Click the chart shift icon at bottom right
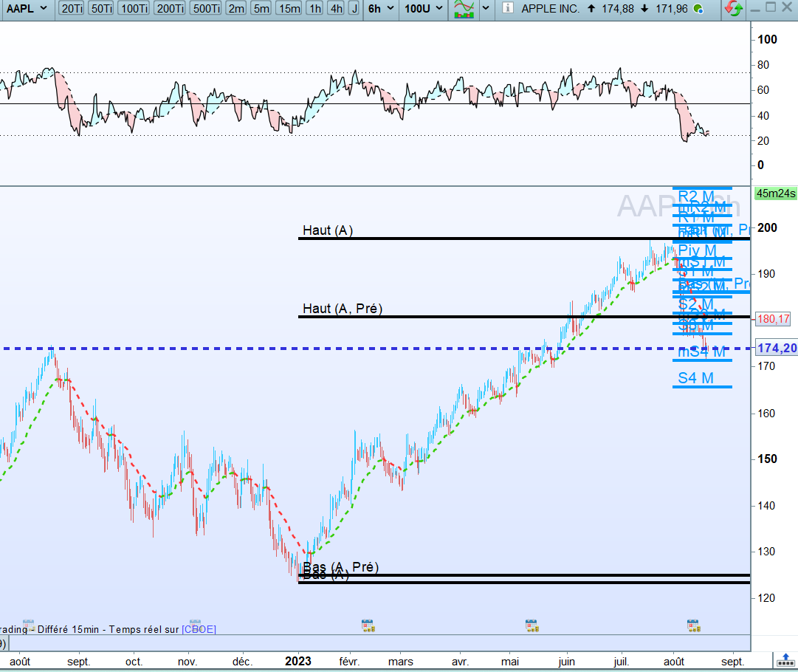The height and width of the screenshot is (672, 798). (785, 660)
